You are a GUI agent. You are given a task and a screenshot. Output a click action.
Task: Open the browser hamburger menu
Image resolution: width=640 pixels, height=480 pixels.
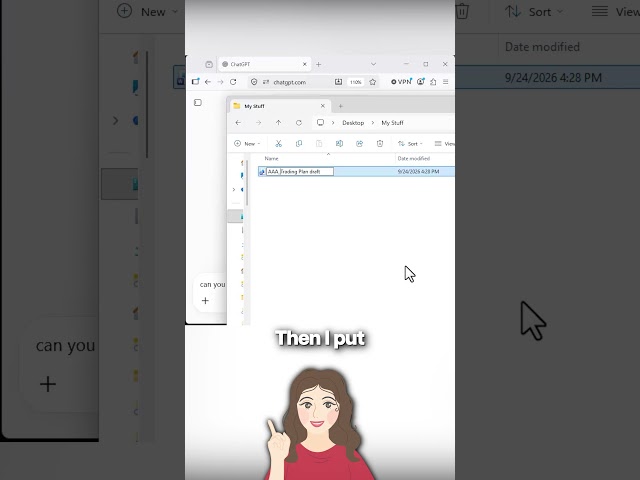coord(446,82)
